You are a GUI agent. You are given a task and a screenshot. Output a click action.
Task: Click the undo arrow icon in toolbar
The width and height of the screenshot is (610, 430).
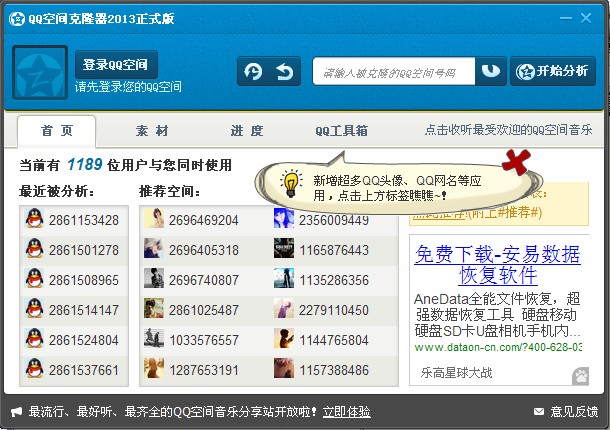point(285,72)
